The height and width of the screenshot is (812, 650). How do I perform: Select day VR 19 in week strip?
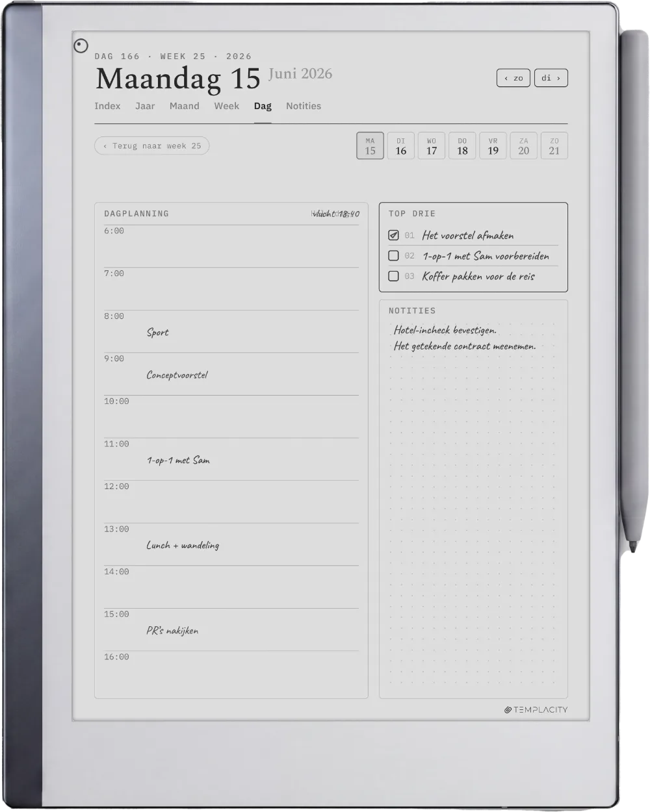point(493,146)
